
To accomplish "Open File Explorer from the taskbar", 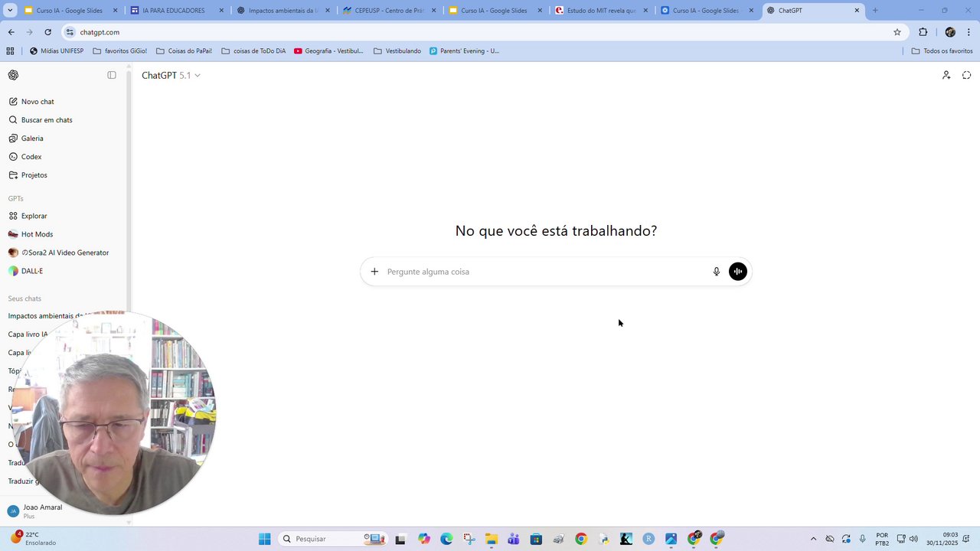I will coord(492,539).
